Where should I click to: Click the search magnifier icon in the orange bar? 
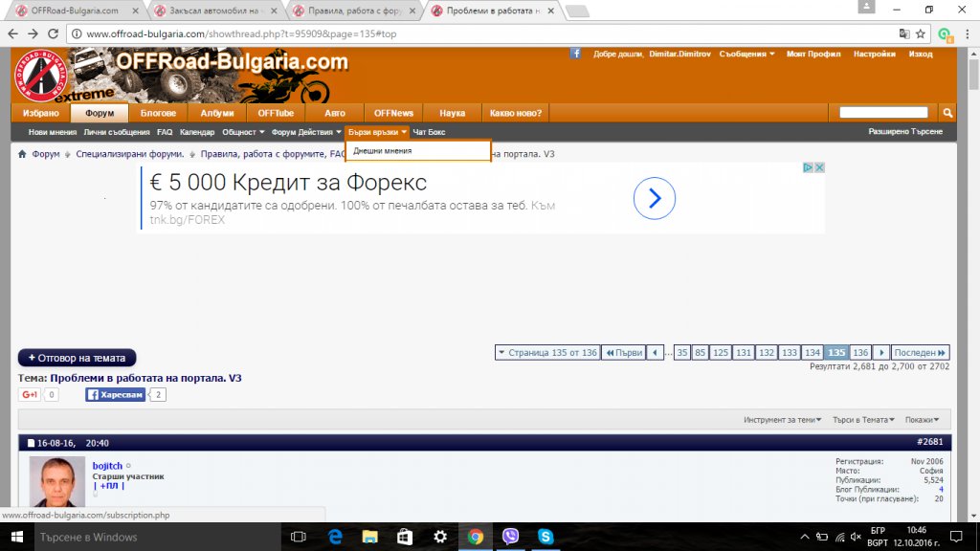[947, 113]
